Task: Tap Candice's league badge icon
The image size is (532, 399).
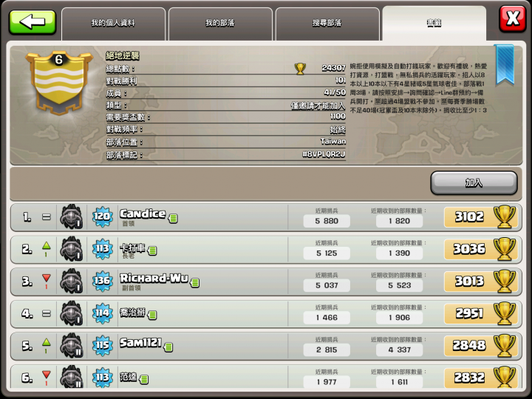Action: tap(71, 216)
